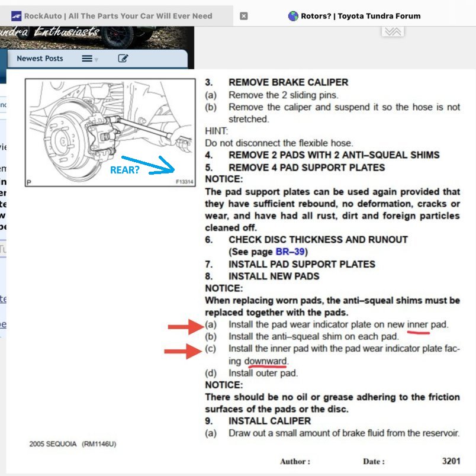Expand the dropdown arrow beside the hamburger menu
Screen dimensions: 476x476
click(x=97, y=60)
